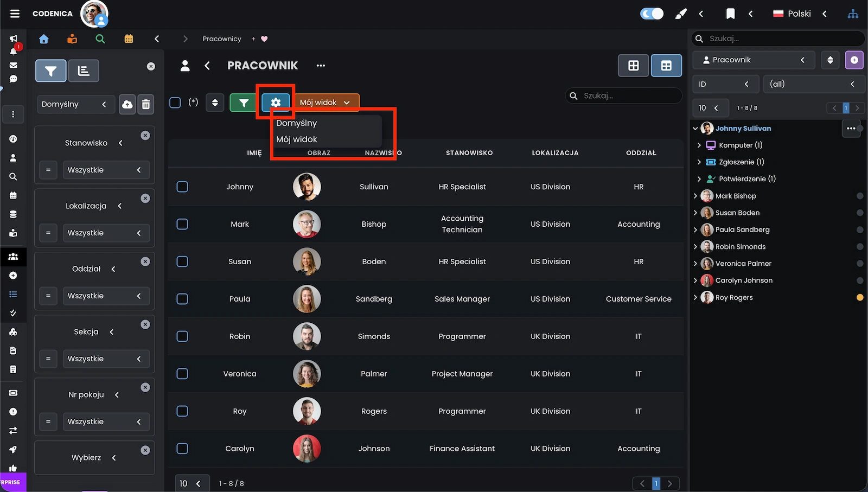
Task: Click the yellow calendar icon
Action: [x=129, y=39]
